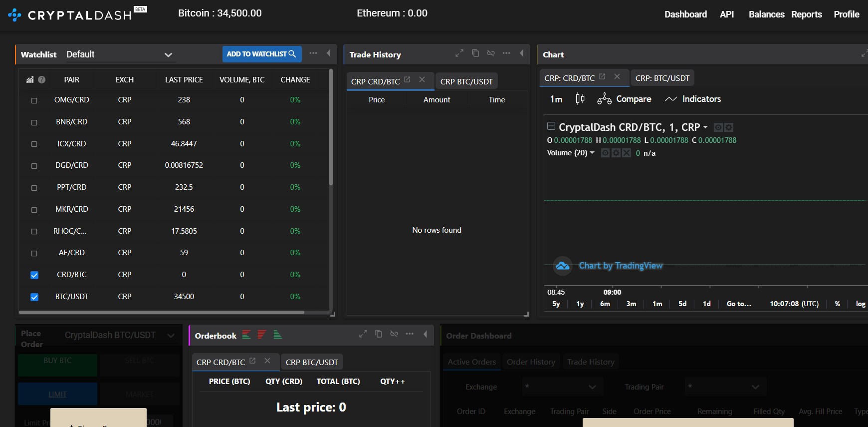Viewport: 868px width, 427px height.
Task: Click the candlestick chart style icon
Action: click(580, 99)
